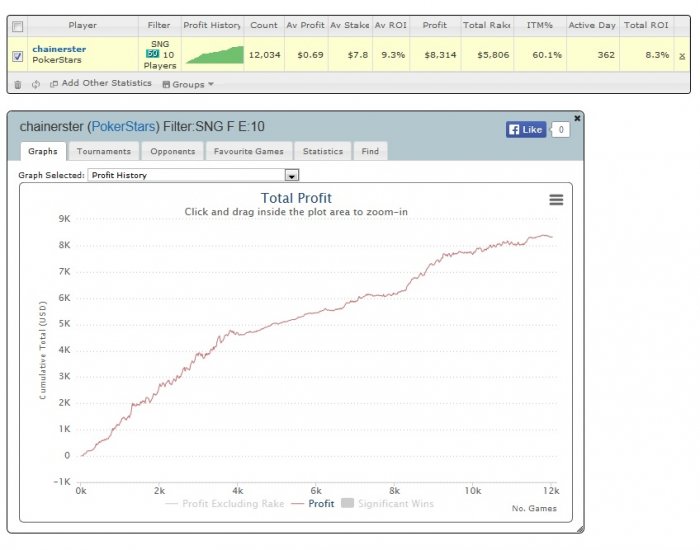Sort by the Av Profit column header

coord(306,25)
